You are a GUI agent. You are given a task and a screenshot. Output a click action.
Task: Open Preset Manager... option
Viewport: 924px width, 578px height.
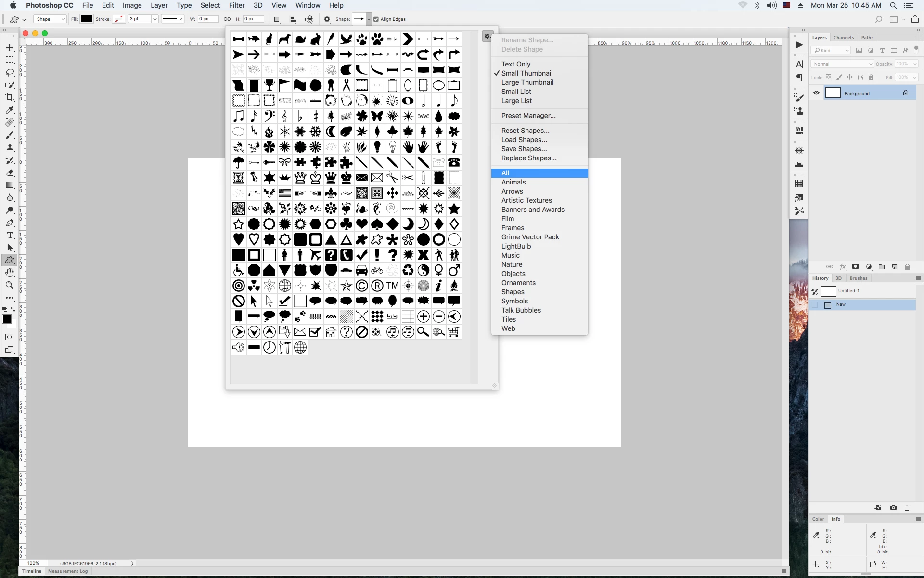pyautogui.click(x=528, y=116)
